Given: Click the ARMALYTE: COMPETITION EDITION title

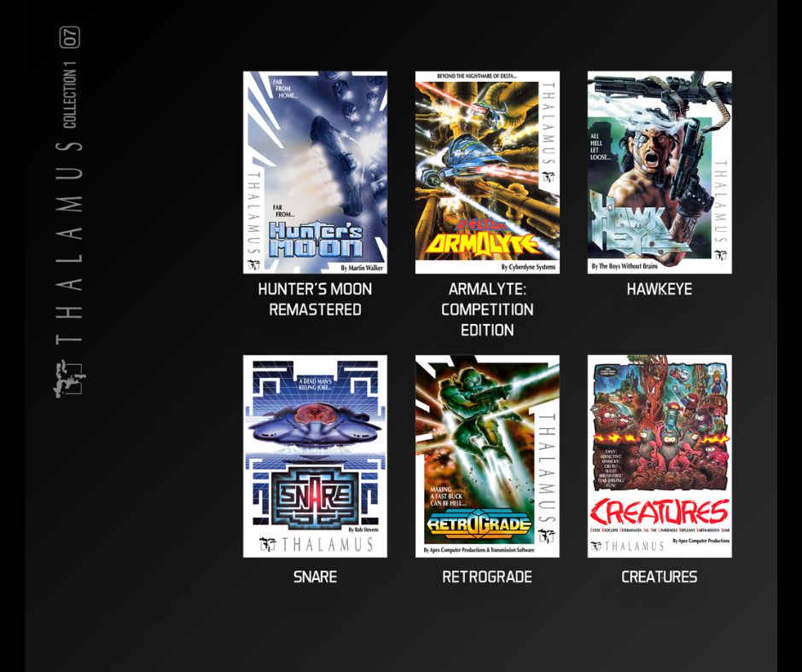Looking at the screenshot, I should pyautogui.click(x=487, y=310).
